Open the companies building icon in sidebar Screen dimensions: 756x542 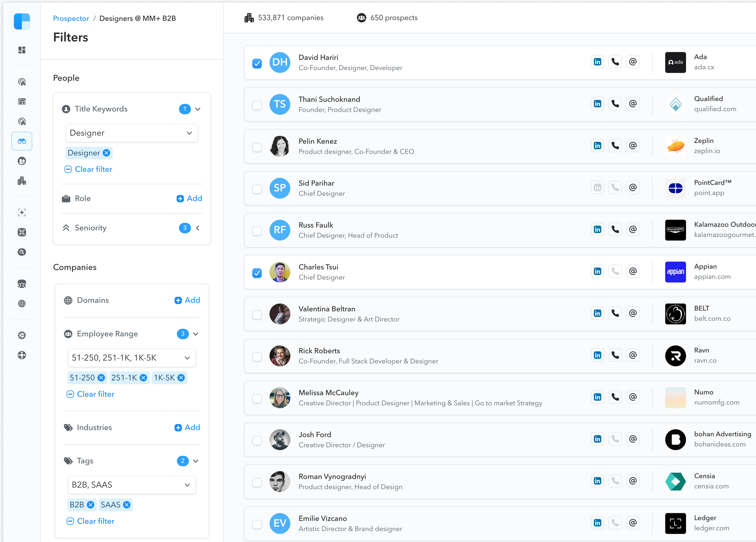click(22, 181)
